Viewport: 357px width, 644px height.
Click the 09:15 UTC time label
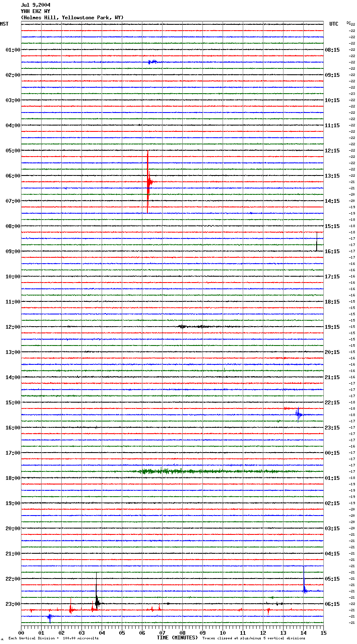pyautogui.click(x=332, y=75)
